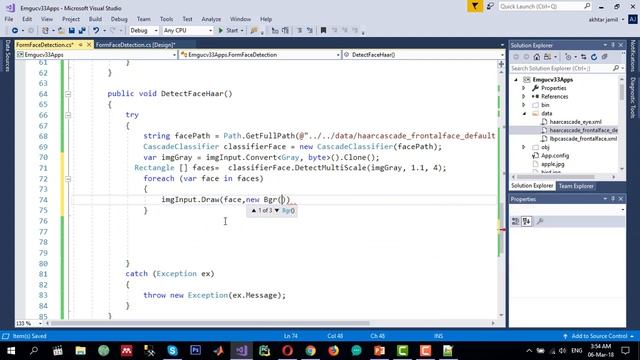Image resolution: width=640 pixels, height=360 pixels.
Task: Click the uncomment lines toolbar icon
Action: coord(310,31)
